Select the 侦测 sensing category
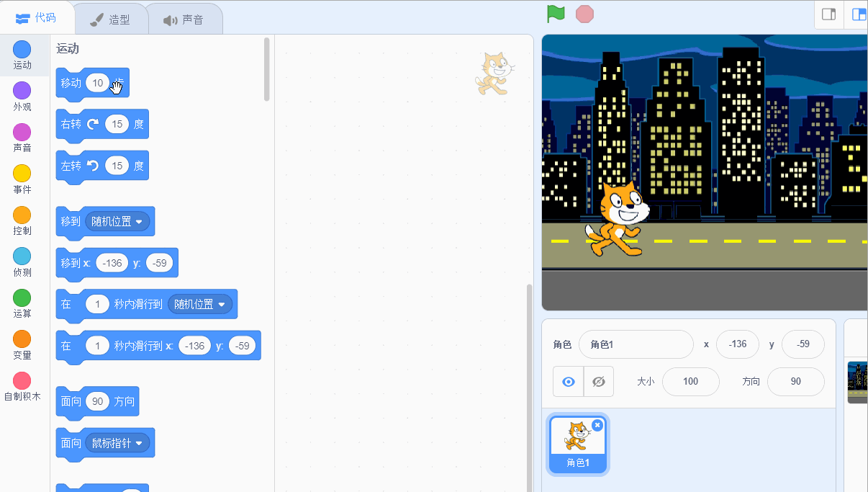The width and height of the screenshot is (868, 492). (22, 262)
